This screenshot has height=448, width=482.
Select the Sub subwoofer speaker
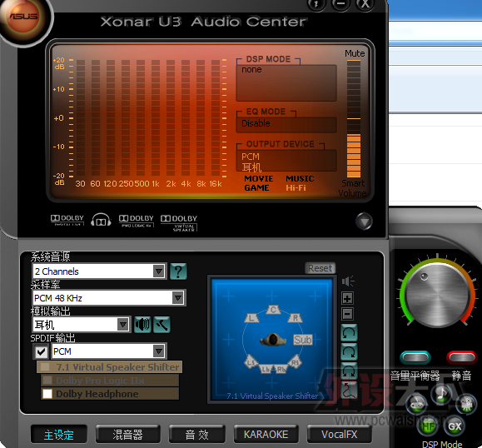pyautogui.click(x=303, y=340)
